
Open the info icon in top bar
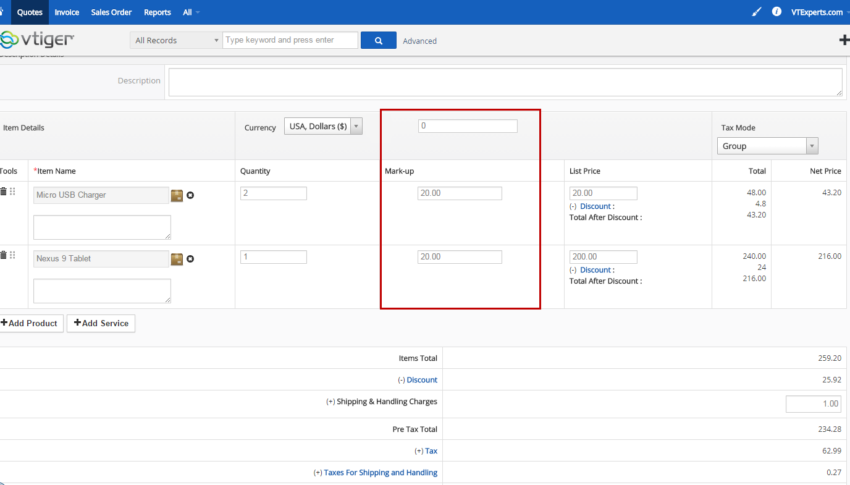pyautogui.click(x=777, y=11)
